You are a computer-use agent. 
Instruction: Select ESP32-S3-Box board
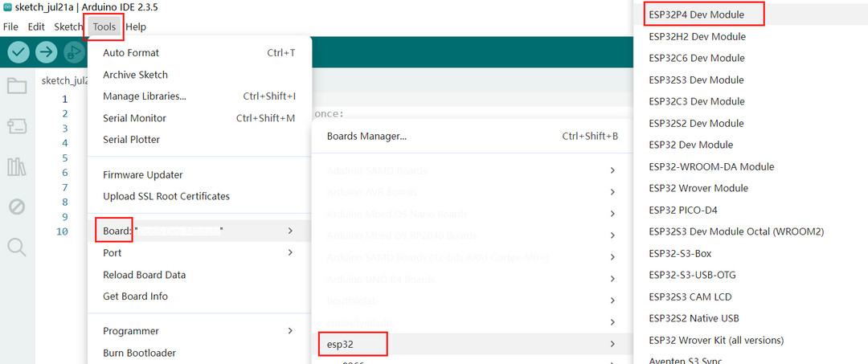751,253
